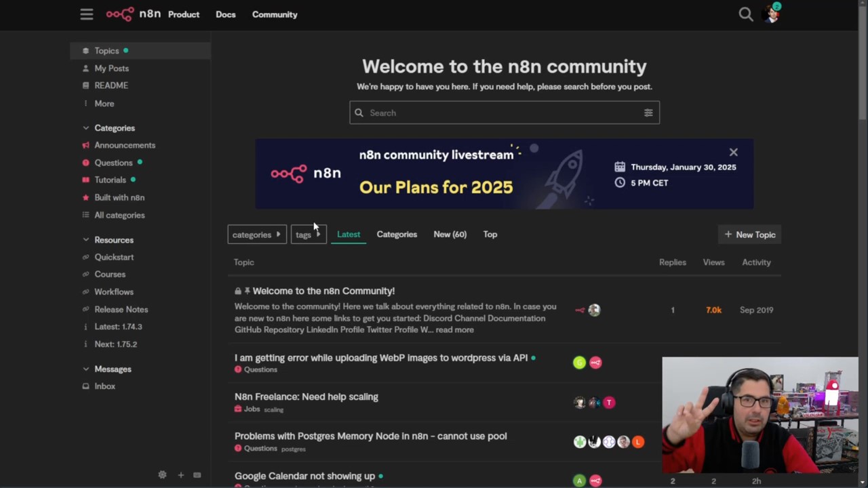Image resolution: width=868 pixels, height=488 pixels.
Task: Open the header search magnifier icon
Action: tap(746, 14)
